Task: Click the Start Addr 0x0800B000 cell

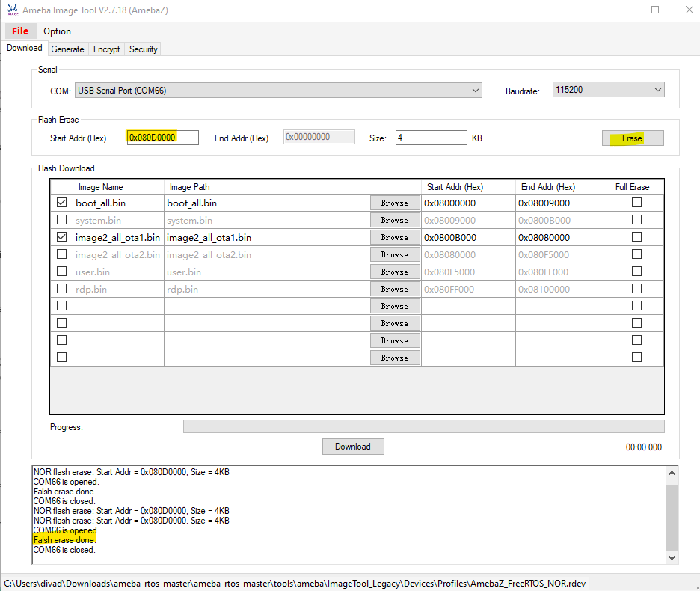Action: 468,237
